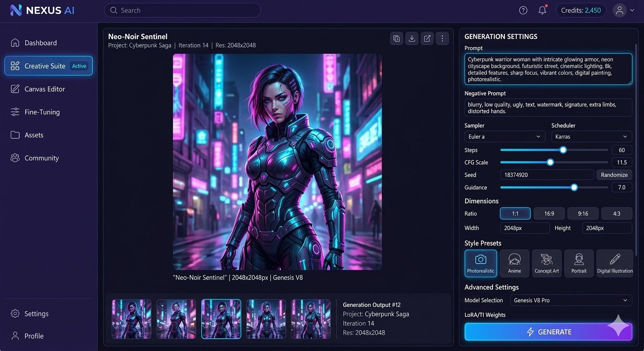Click the GENERATE button
This screenshot has width=644, height=351.
tap(548, 332)
